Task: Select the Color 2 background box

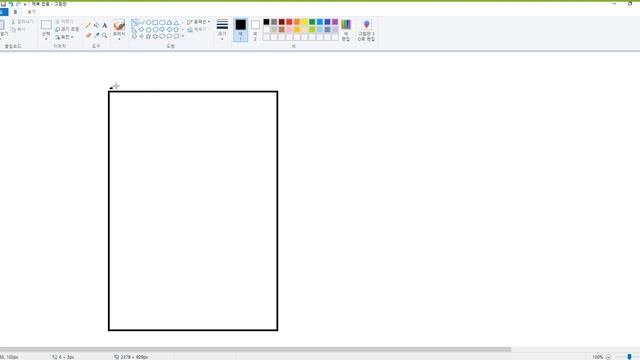Action: click(255, 30)
